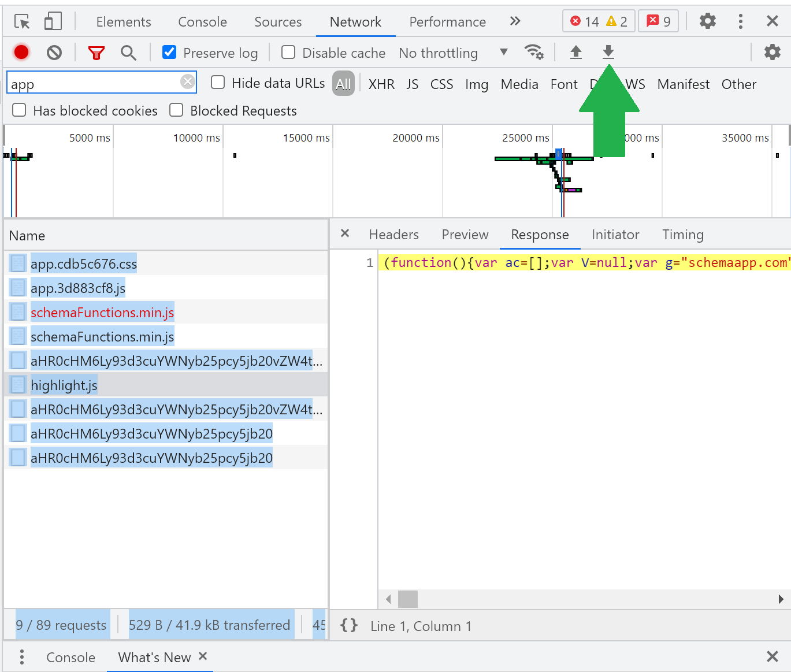Filter requests by XHR type
The image size is (791, 672).
tap(381, 84)
